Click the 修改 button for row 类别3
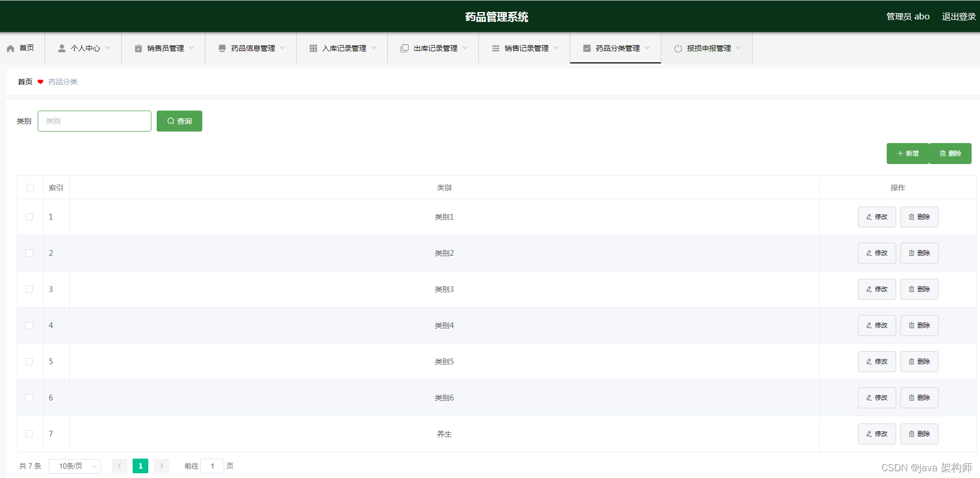This screenshot has height=478, width=980. [877, 289]
